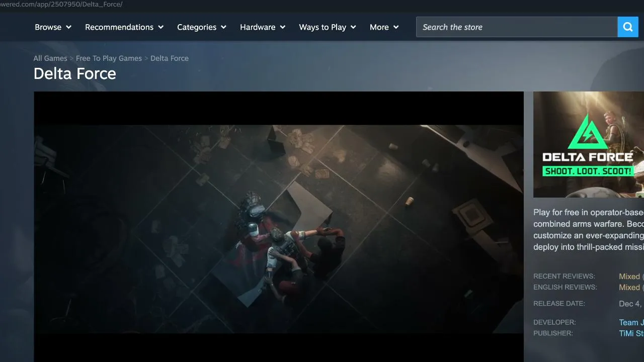Image resolution: width=644 pixels, height=362 pixels.
Task: View the Mixed recent reviews summary
Action: pos(629,277)
